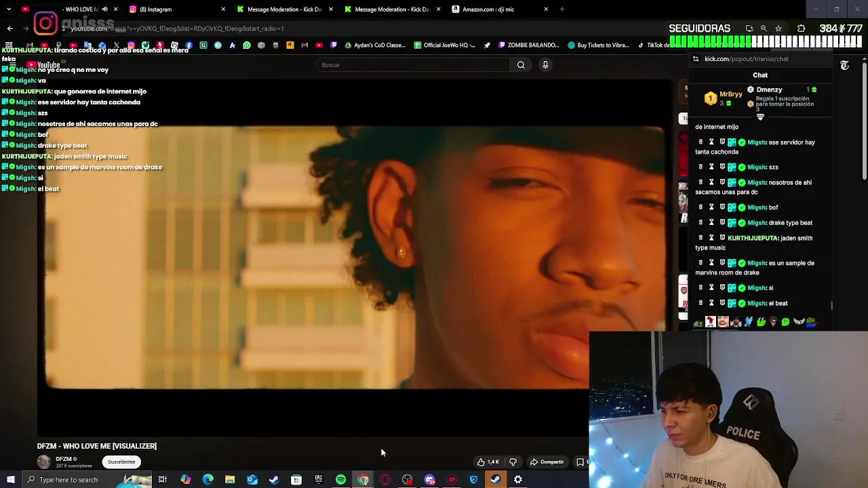Open the DFZM channel avatar

44,462
